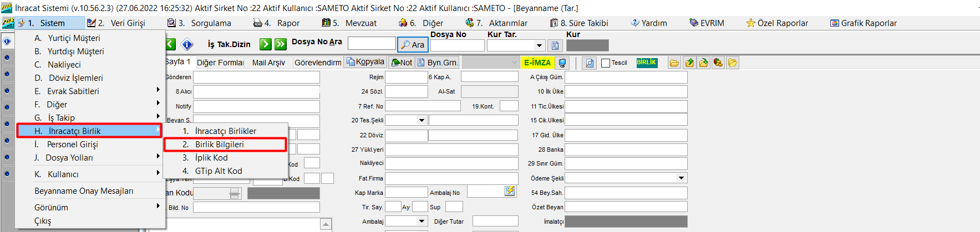Viewport: 980px width, 232px height.
Task: Click the green double-arrow last record icon
Action: point(281,44)
